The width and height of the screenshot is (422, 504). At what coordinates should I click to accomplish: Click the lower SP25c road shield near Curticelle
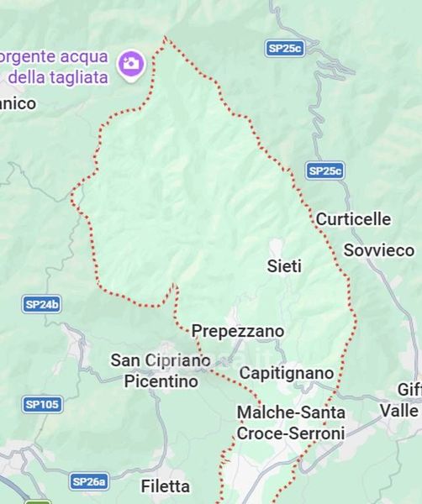tap(324, 171)
